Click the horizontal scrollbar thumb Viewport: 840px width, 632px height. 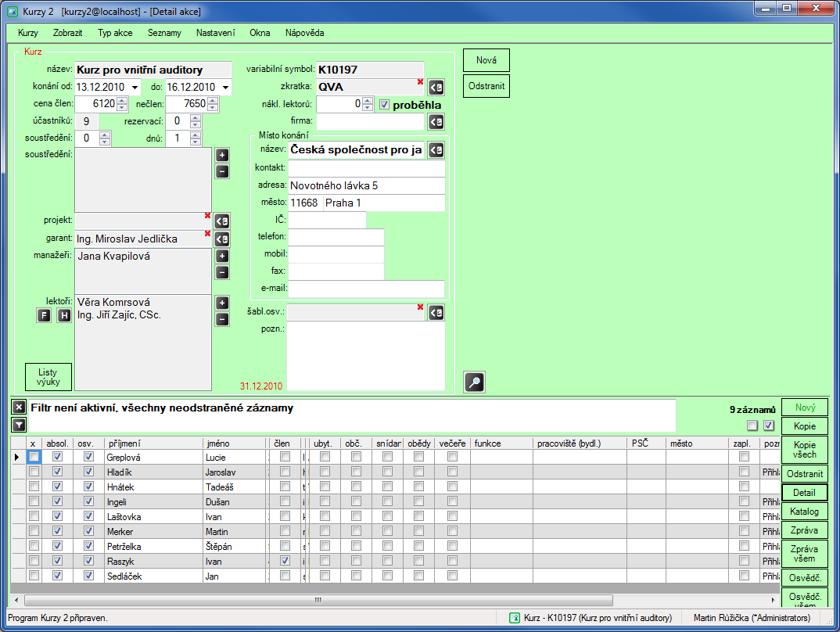point(318,600)
